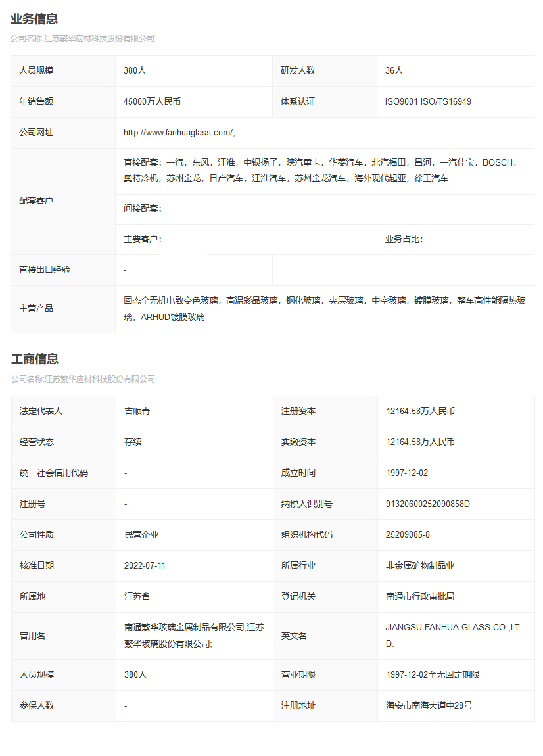
Task: Click the 间接配套 row
Action: pyautogui.click(x=325, y=209)
